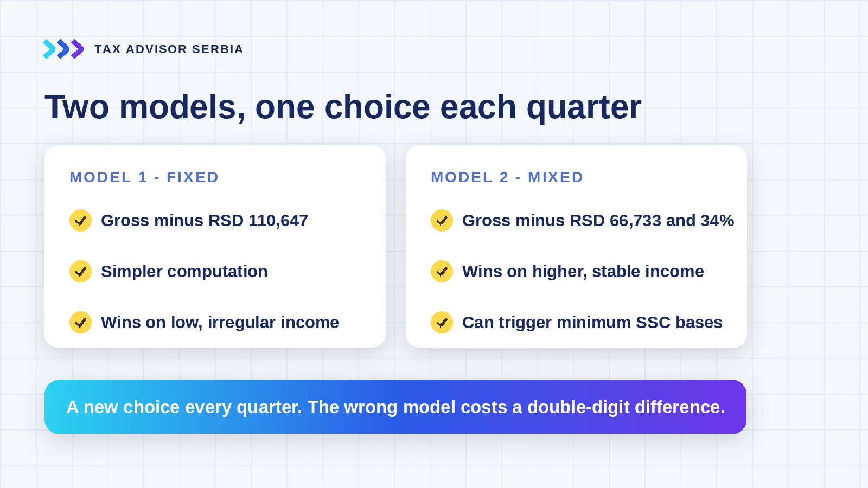Click the Can trigger minimum SSC bases text
868x488 pixels.
point(592,323)
